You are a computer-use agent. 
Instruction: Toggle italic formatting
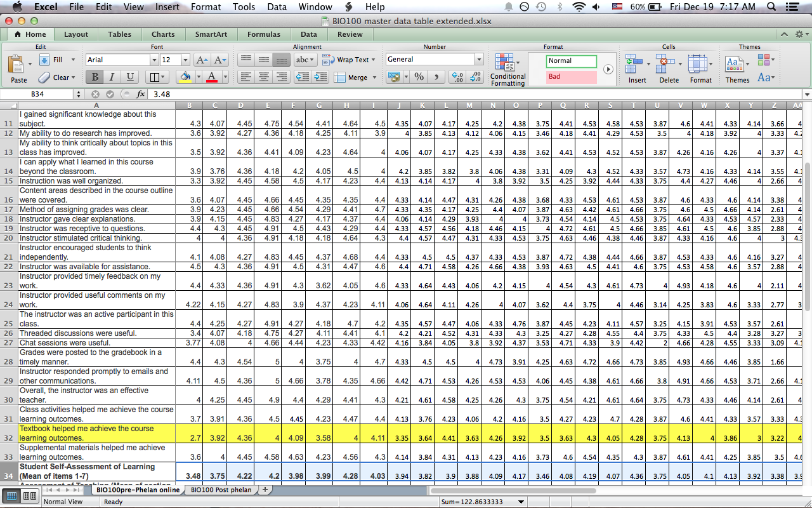tap(112, 77)
